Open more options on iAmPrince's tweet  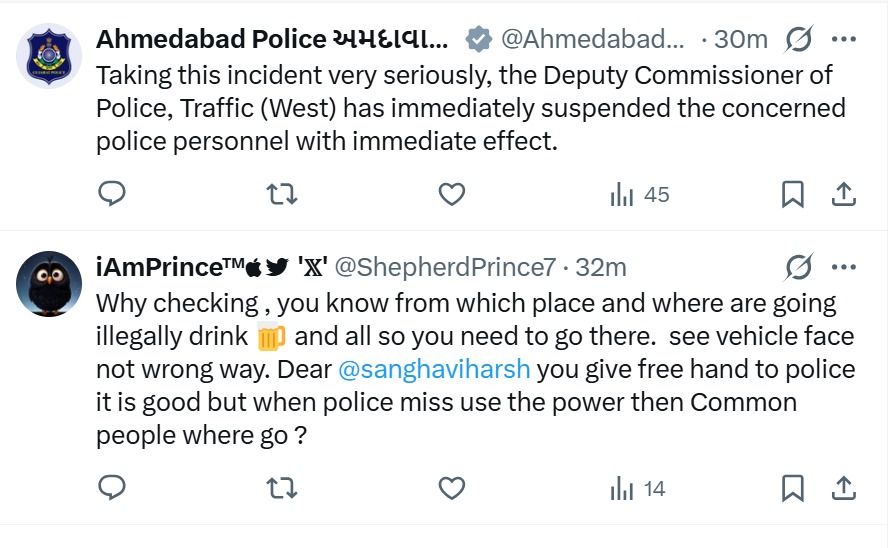[844, 267]
